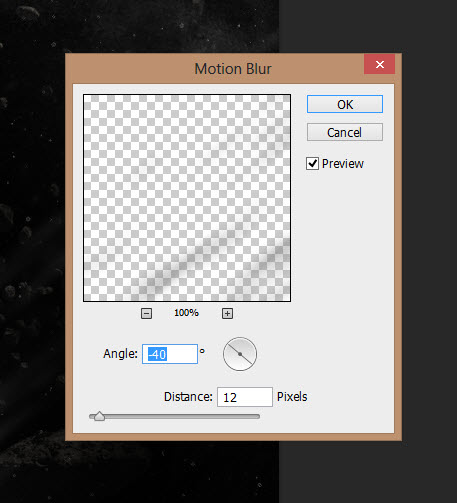Select the Angle value field

point(170,354)
